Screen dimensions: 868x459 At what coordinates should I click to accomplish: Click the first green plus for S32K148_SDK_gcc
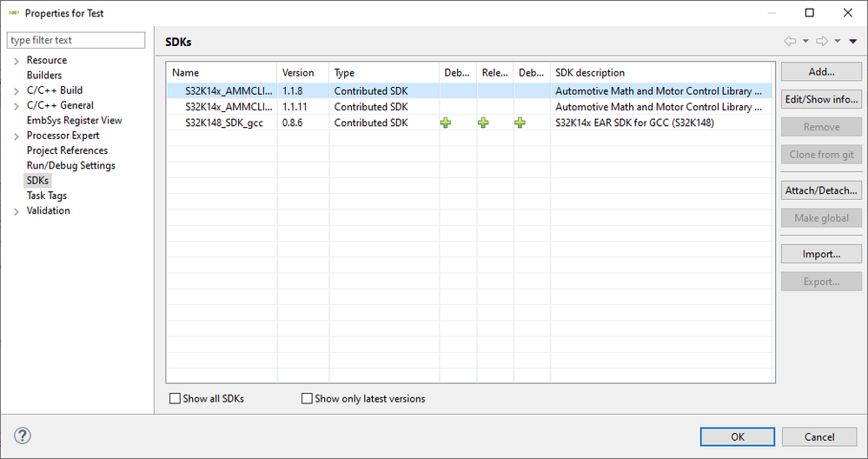click(x=446, y=123)
